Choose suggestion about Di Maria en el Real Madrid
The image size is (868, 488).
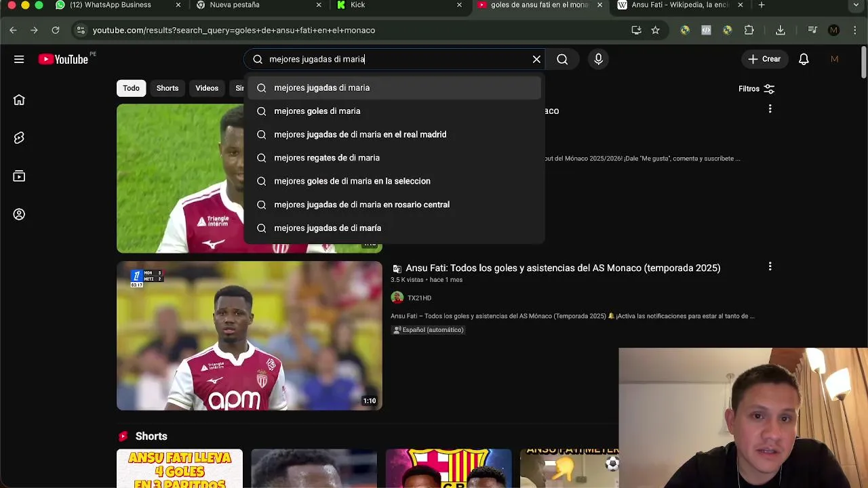coord(395,134)
